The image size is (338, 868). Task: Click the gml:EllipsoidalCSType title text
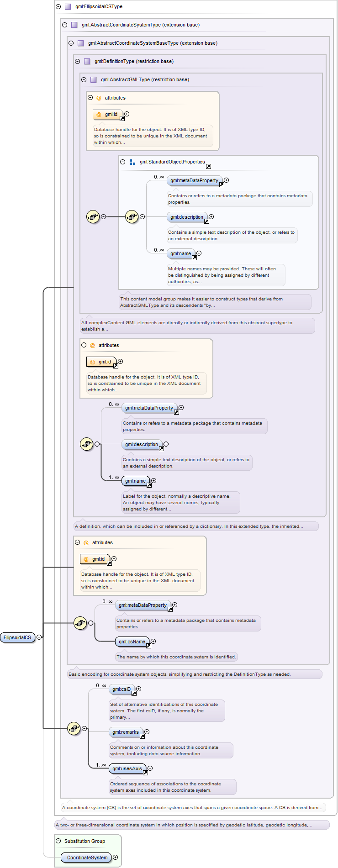pyautogui.click(x=99, y=7)
